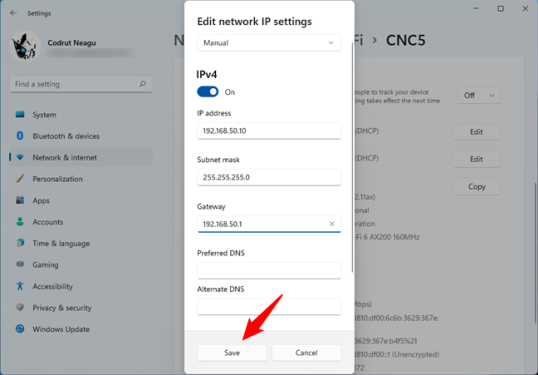Toggle the IPv4 switch off
This screenshot has height=375, width=538.
(208, 92)
